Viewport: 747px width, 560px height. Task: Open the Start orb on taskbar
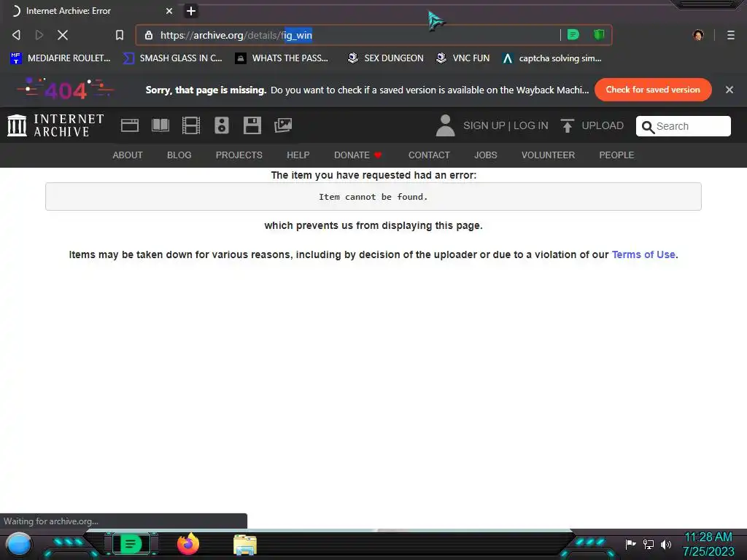click(19, 544)
